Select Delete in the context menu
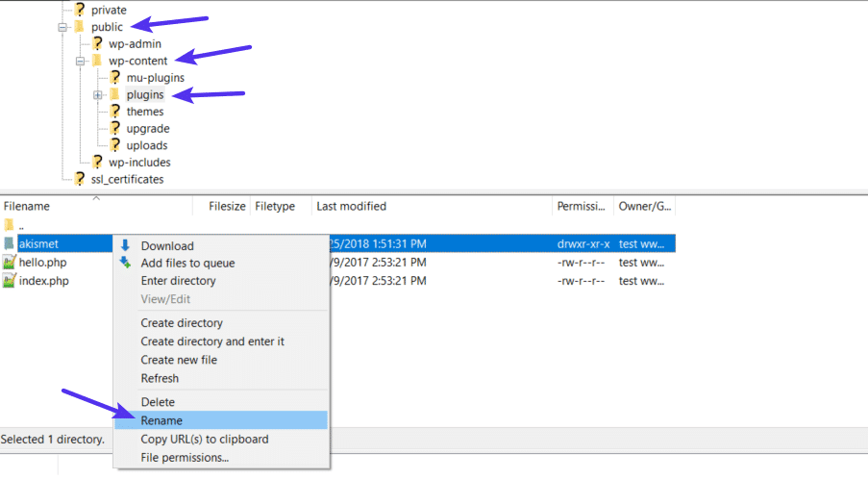This screenshot has height=480, width=868. [x=158, y=402]
